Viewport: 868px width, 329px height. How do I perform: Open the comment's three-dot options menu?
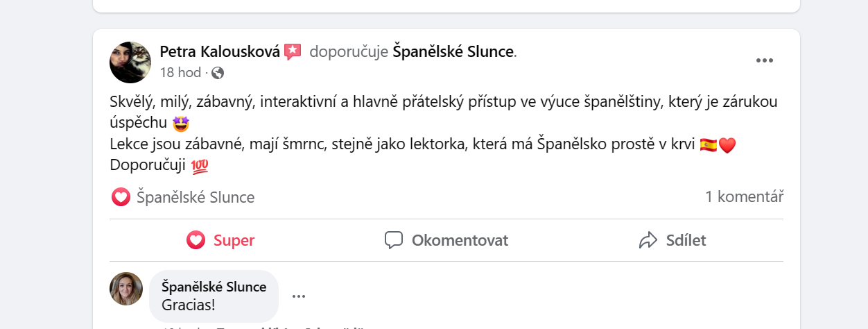[x=299, y=296]
